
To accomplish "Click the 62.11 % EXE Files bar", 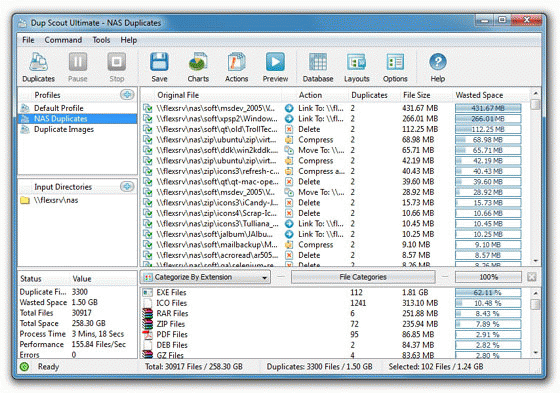I will (488, 292).
